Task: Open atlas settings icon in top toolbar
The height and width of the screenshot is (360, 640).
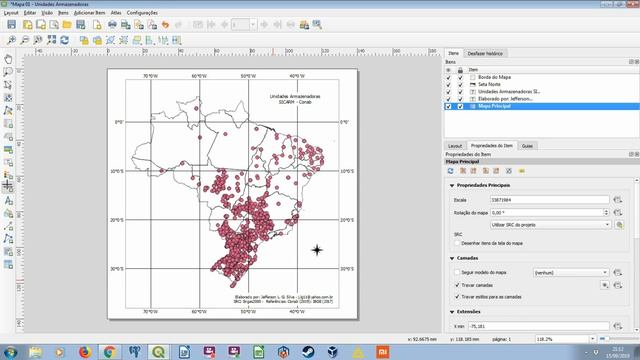Action: click(x=317, y=24)
